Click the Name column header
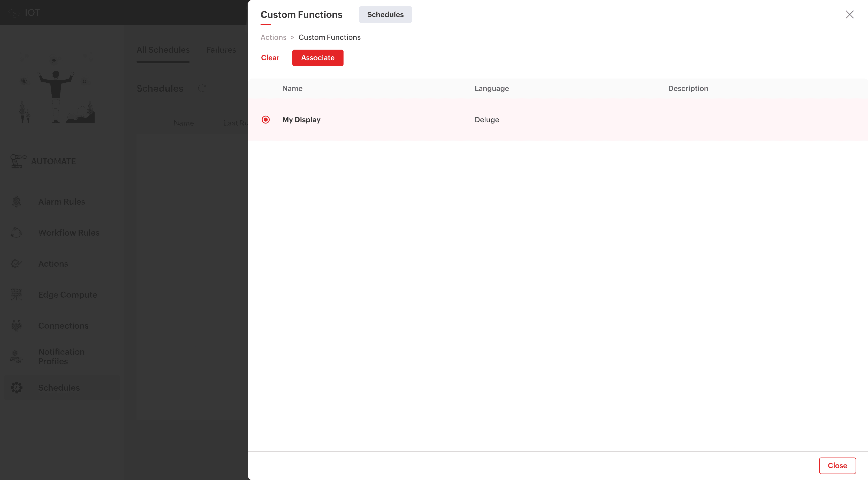 (x=292, y=88)
